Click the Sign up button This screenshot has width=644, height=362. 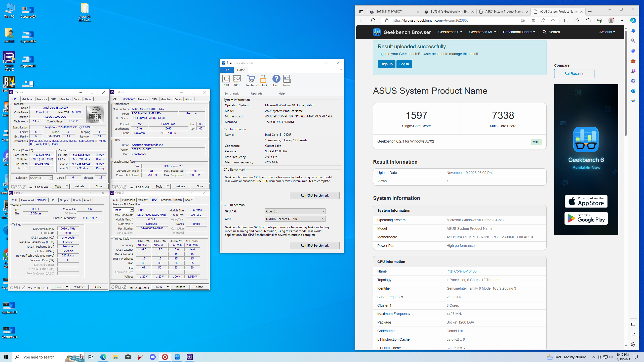pos(386,64)
